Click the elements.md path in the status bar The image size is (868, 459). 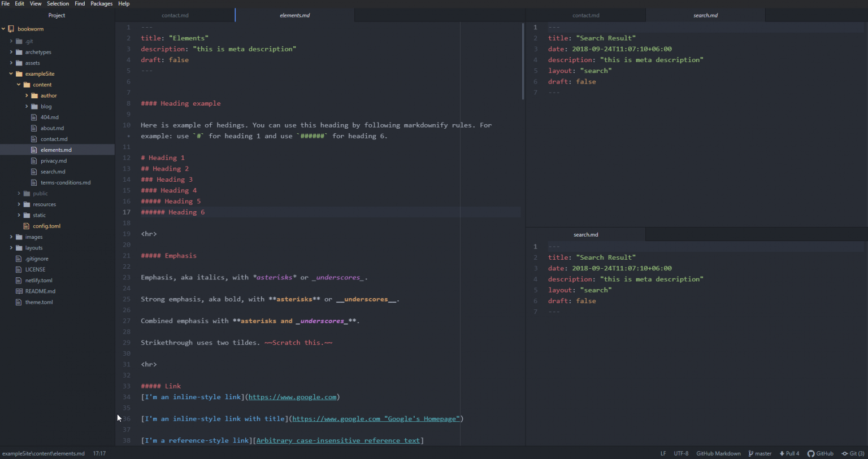(x=44, y=453)
